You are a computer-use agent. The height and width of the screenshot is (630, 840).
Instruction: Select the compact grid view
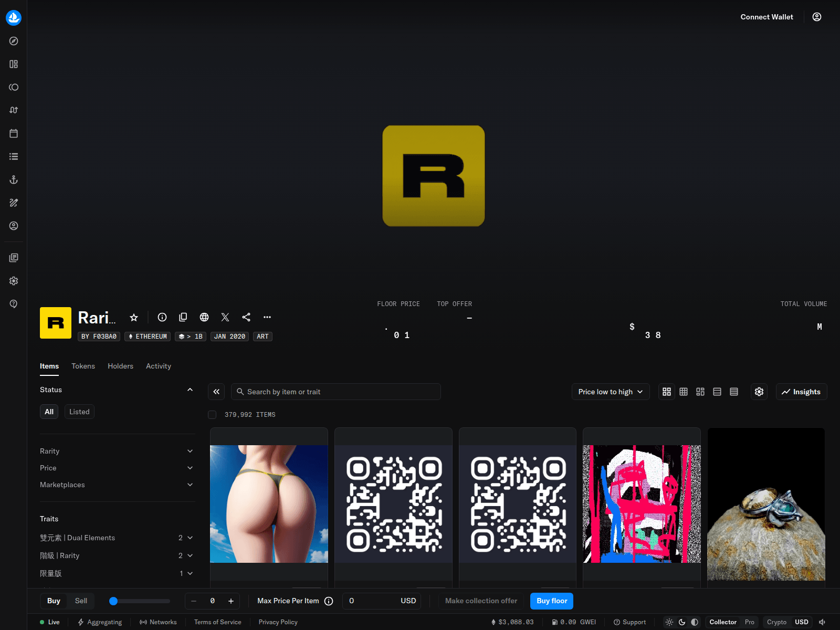coord(684,392)
